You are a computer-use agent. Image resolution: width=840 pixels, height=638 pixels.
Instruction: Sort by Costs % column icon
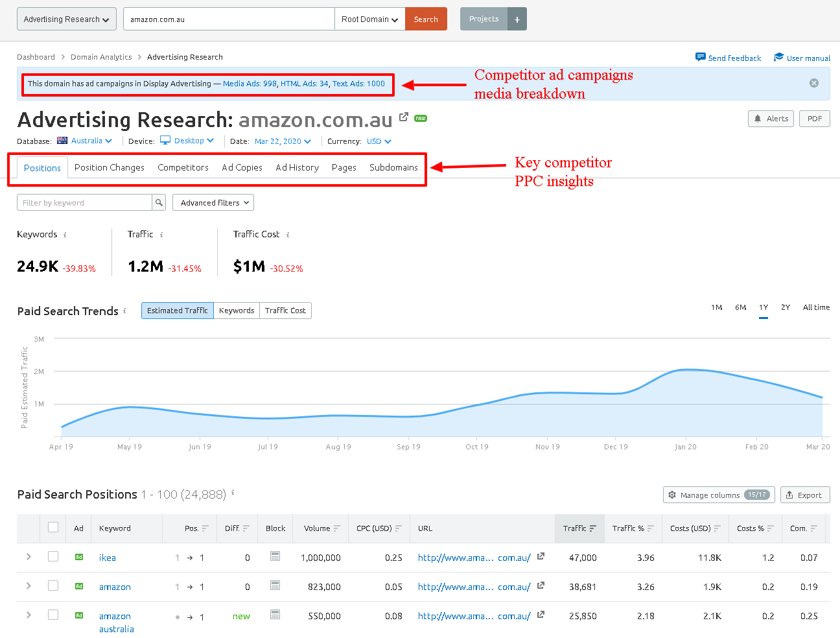pos(771,528)
